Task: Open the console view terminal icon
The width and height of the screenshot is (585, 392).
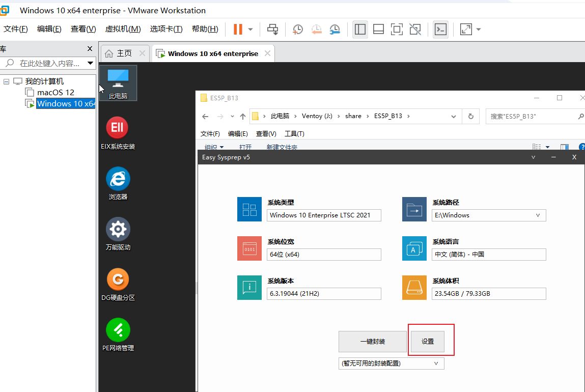Action: click(x=440, y=30)
